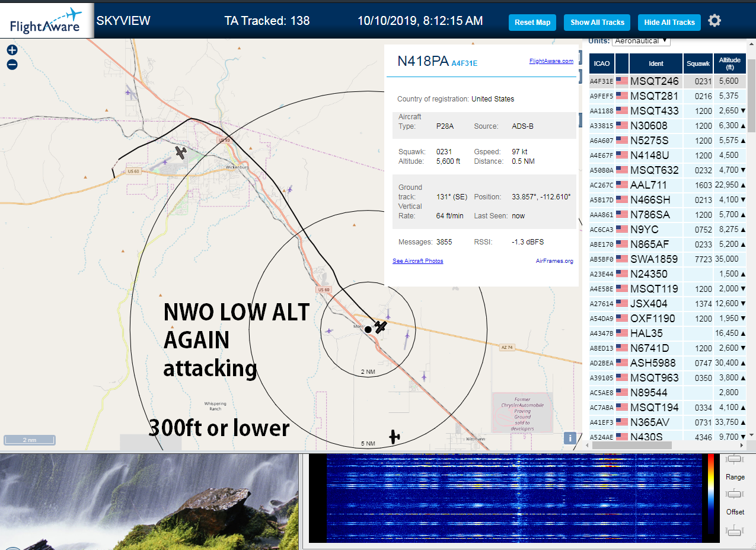Sort the table by the flag column header

(622, 63)
